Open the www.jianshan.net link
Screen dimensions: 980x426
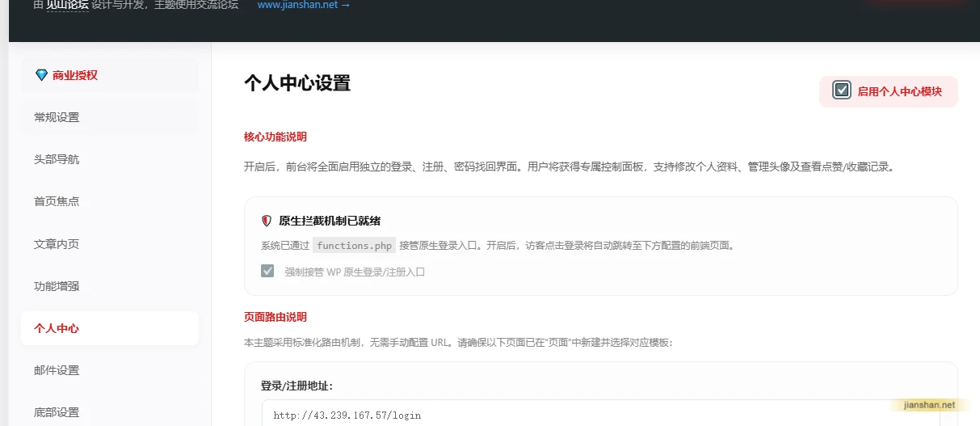(x=304, y=5)
